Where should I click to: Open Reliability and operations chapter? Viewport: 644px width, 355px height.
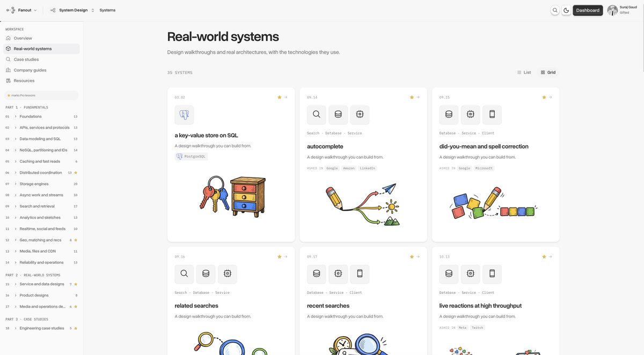pyautogui.click(x=41, y=263)
